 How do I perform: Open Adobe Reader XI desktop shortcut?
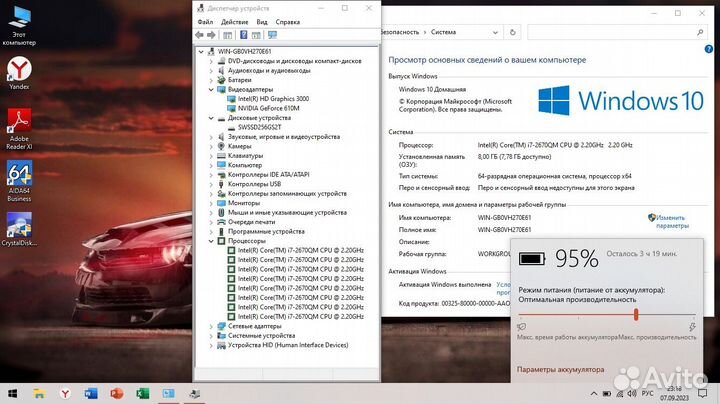click(x=19, y=129)
